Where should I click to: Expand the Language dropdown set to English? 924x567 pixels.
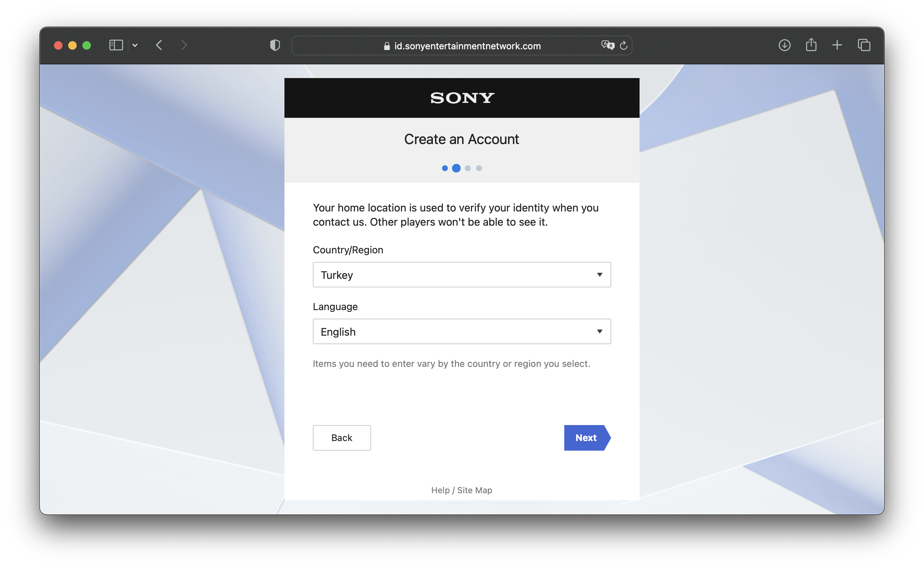click(x=461, y=331)
